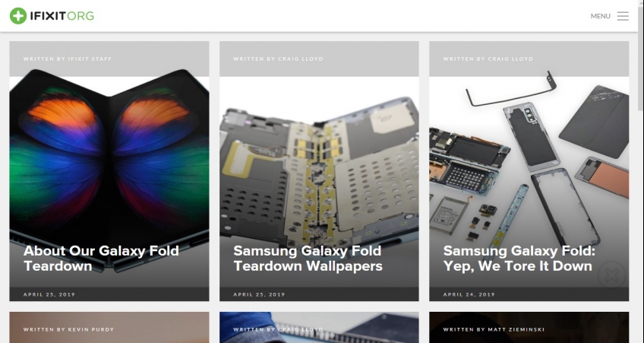Open the hamburger menu icon
This screenshot has height=343, width=644.
[x=623, y=16]
